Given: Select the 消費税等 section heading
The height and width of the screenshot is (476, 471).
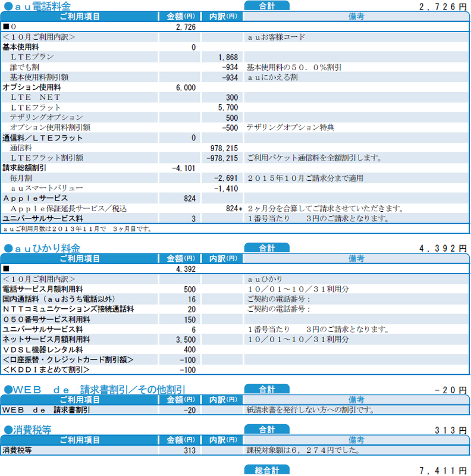Looking at the screenshot, I should point(27,430).
